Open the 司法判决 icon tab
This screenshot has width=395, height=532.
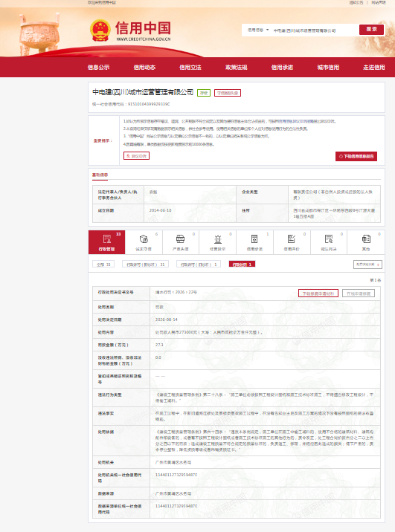329,242
